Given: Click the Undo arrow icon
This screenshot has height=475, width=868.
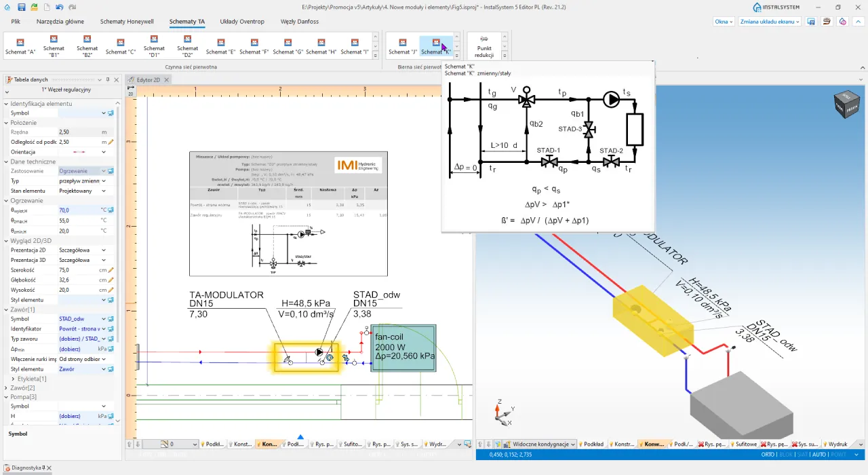Looking at the screenshot, I should [60, 7].
